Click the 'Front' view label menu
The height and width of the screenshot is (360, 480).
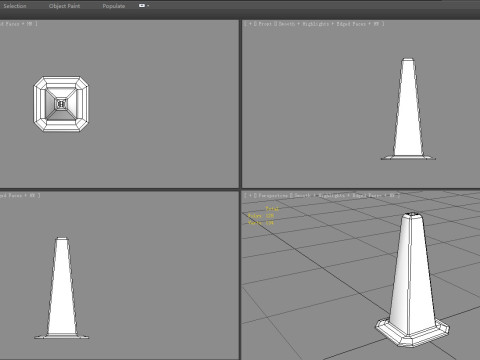(x=265, y=24)
